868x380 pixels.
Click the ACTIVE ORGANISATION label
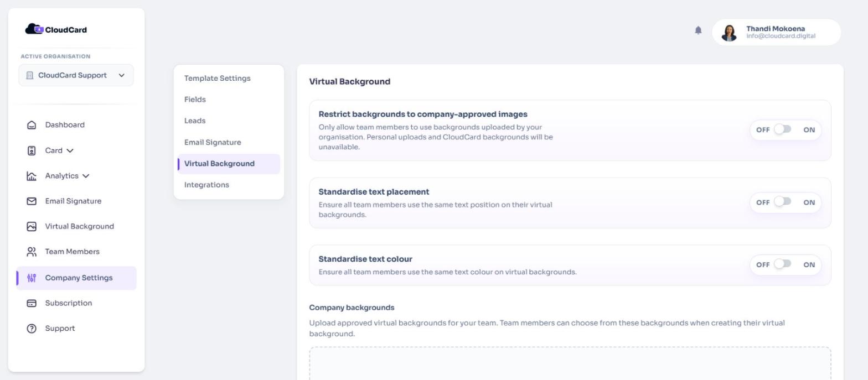tap(55, 56)
